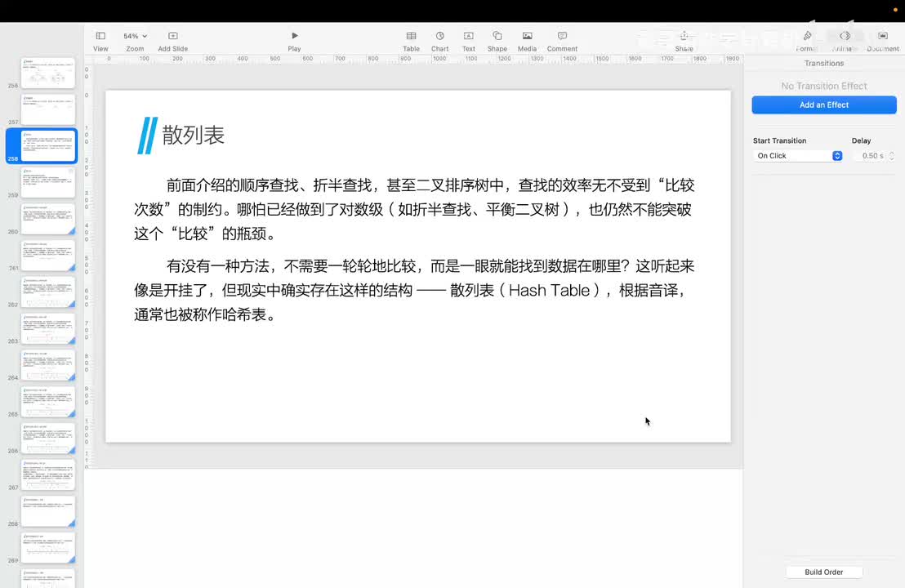Click the paragraph starting 有没有一种方法
Screen dimensions: 905x588
(x=414, y=290)
